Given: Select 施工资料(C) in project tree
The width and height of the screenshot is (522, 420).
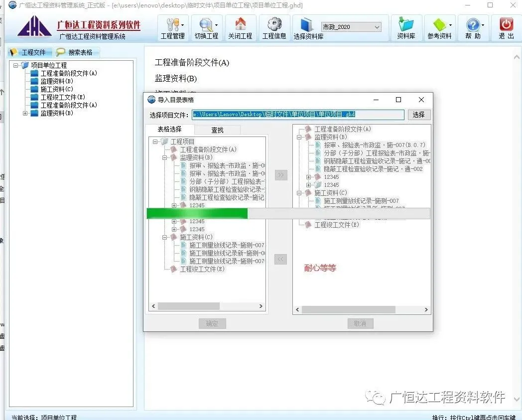Looking at the screenshot, I should point(57,89).
